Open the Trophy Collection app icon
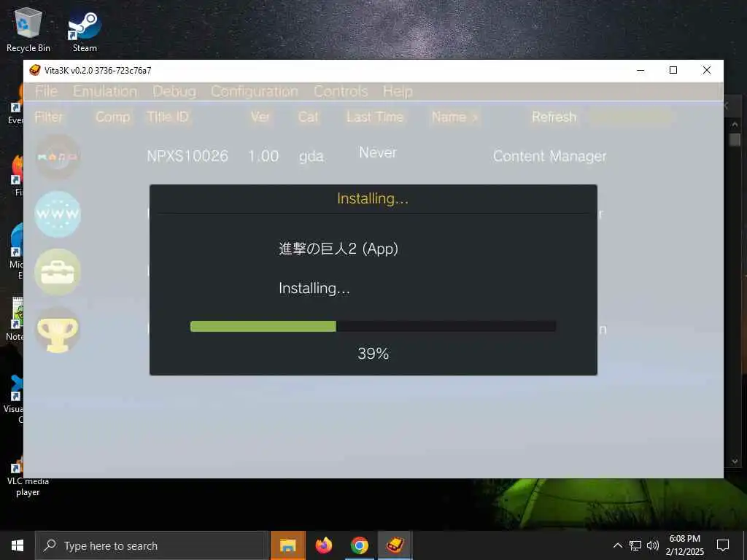 tap(58, 330)
